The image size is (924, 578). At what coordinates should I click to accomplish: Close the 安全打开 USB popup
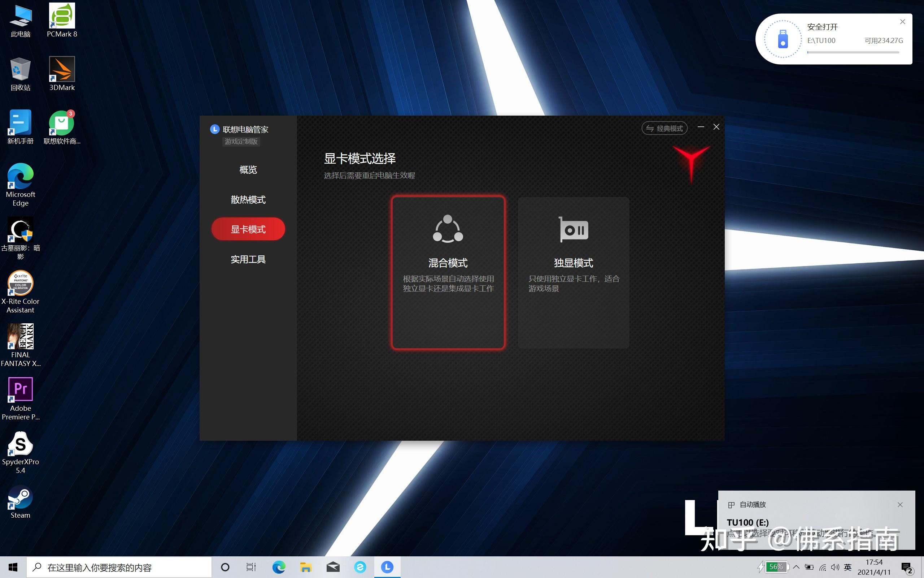click(903, 22)
